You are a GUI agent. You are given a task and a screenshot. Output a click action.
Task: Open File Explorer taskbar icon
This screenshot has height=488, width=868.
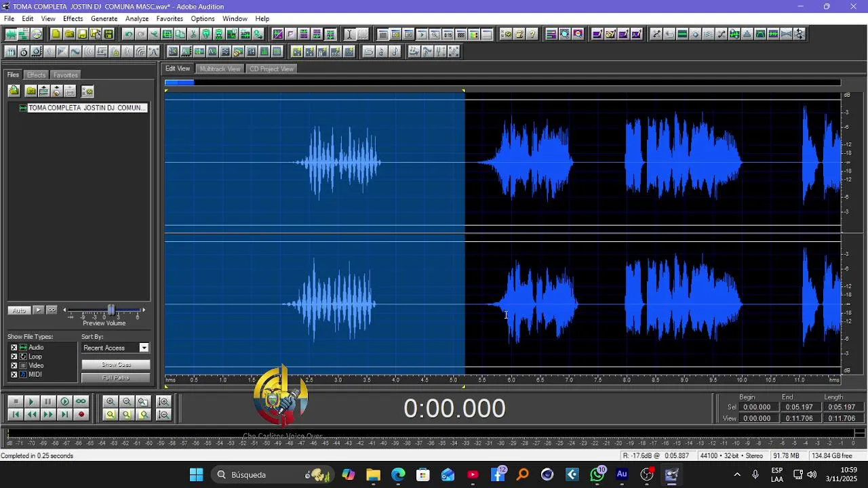pyautogui.click(x=373, y=474)
